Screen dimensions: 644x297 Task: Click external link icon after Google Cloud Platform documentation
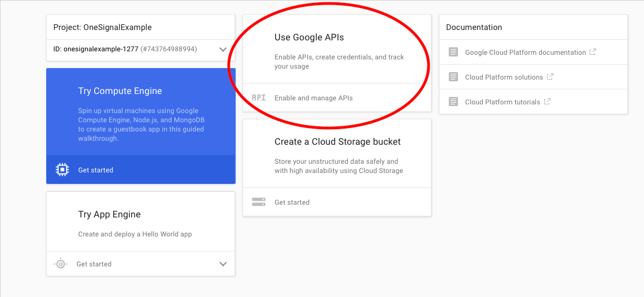pyautogui.click(x=593, y=52)
